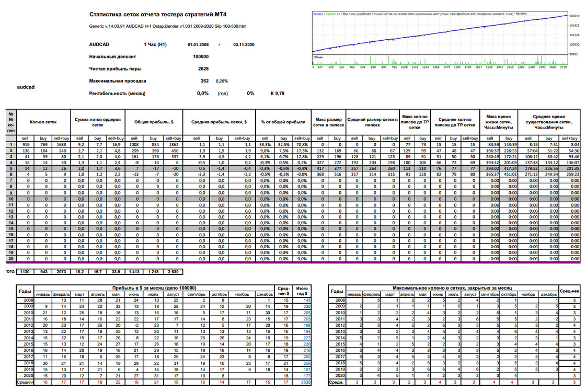Click the 'Начальный депозит' label
586x392 pixels.
pos(112,56)
